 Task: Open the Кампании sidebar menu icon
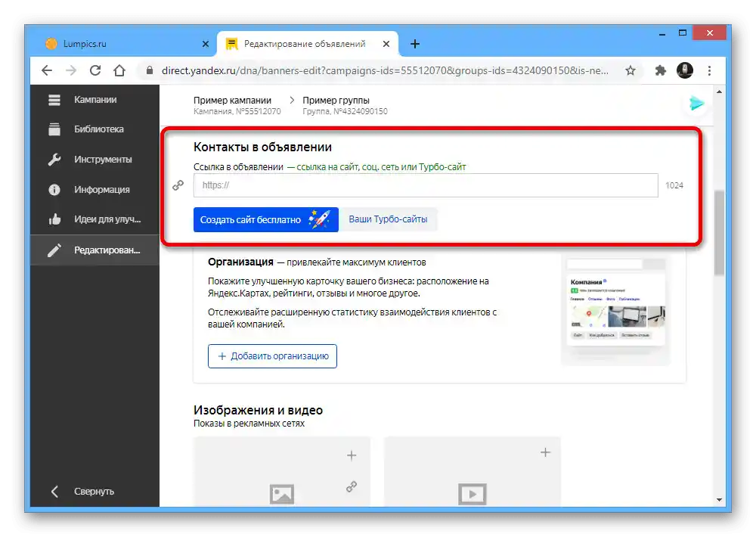pos(54,100)
